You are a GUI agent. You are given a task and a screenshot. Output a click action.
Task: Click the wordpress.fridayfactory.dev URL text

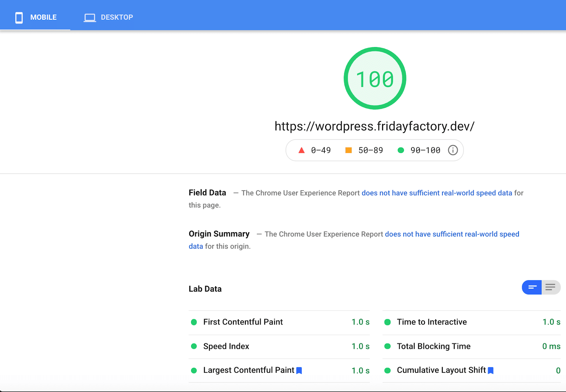coord(375,126)
